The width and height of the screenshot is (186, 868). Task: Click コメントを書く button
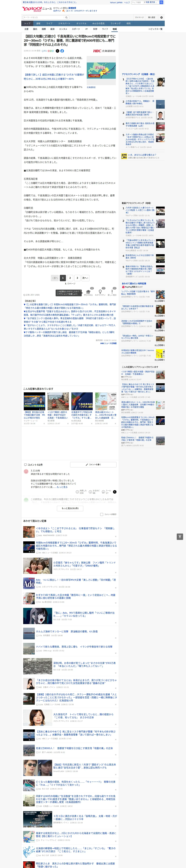pos(93,464)
